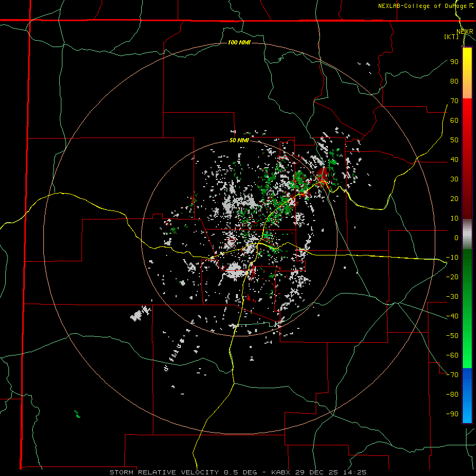Click the blue segment of the color scale near -80
This screenshot has height=476, width=476.
coord(467,395)
